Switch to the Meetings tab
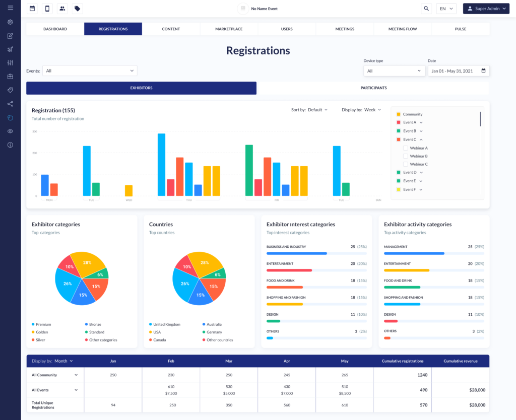This screenshot has height=420, width=516. coord(345,29)
